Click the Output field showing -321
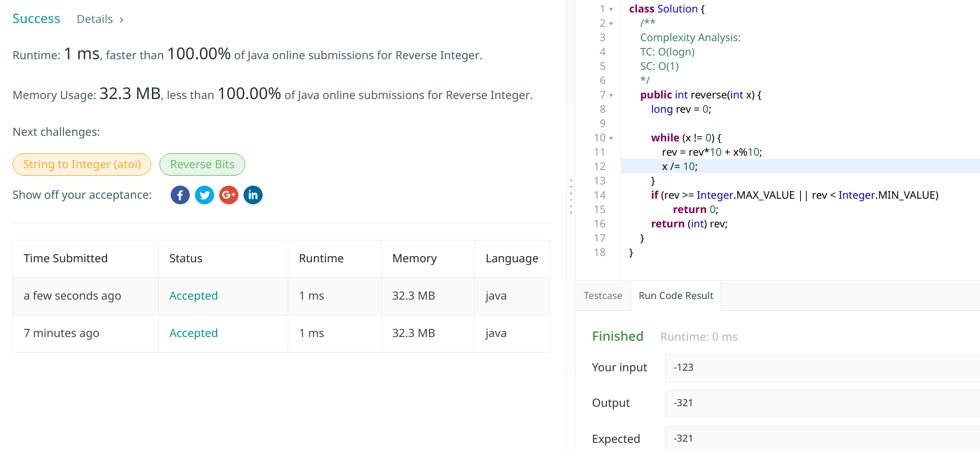980x451 pixels. point(822,403)
